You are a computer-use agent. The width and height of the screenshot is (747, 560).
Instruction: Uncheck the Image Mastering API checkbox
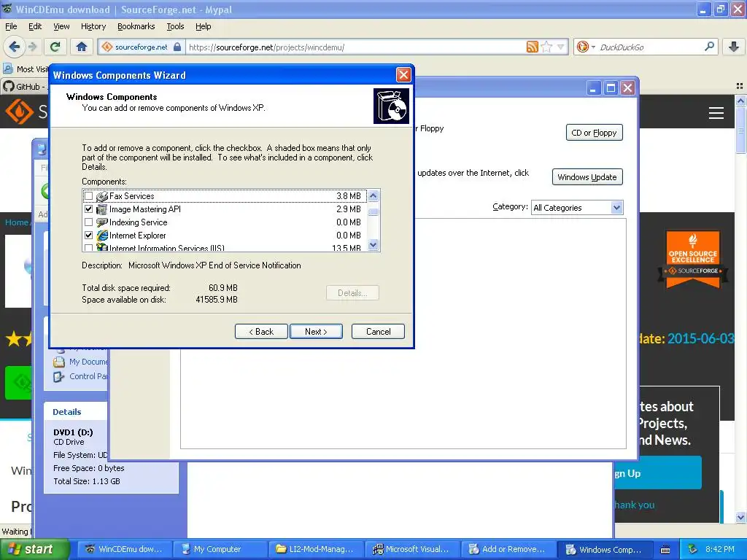point(88,209)
